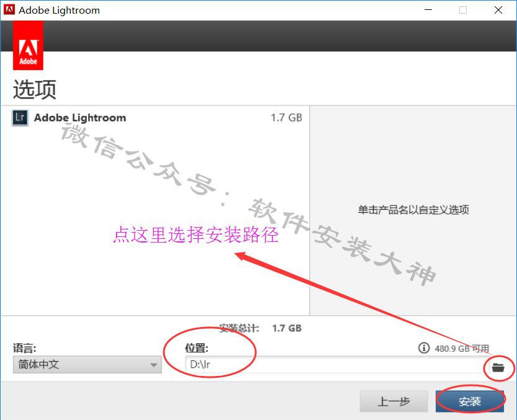Click the 上一步 back button
This screenshot has height=420, width=517.
pos(393,401)
